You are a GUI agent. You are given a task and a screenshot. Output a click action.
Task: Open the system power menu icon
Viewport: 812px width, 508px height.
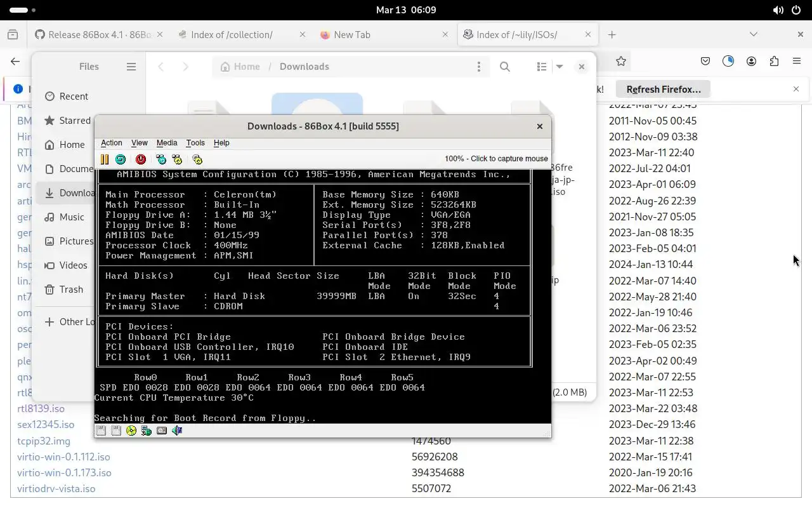pyautogui.click(x=796, y=10)
